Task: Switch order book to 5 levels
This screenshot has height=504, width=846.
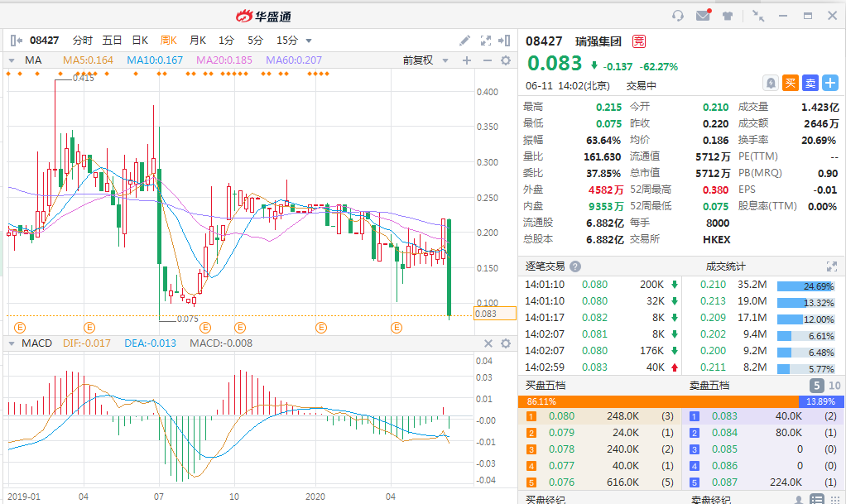Action: [816, 386]
